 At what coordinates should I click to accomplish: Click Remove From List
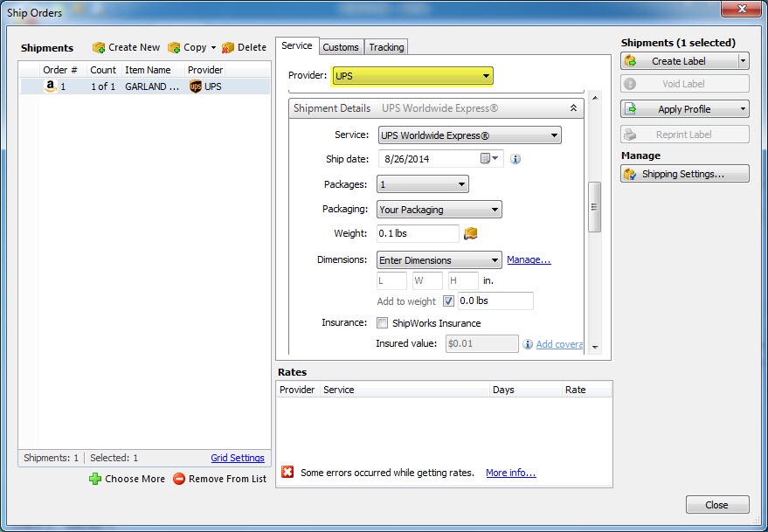point(220,479)
